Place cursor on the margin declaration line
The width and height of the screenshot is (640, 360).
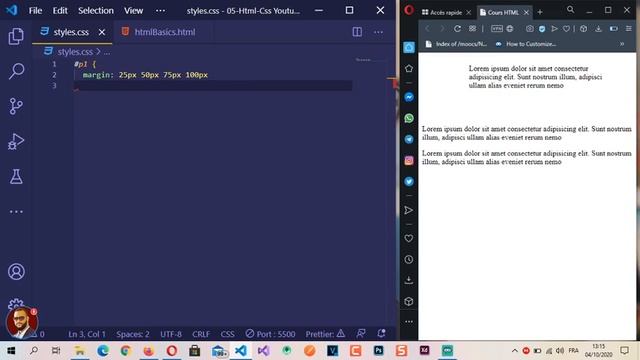click(145, 75)
